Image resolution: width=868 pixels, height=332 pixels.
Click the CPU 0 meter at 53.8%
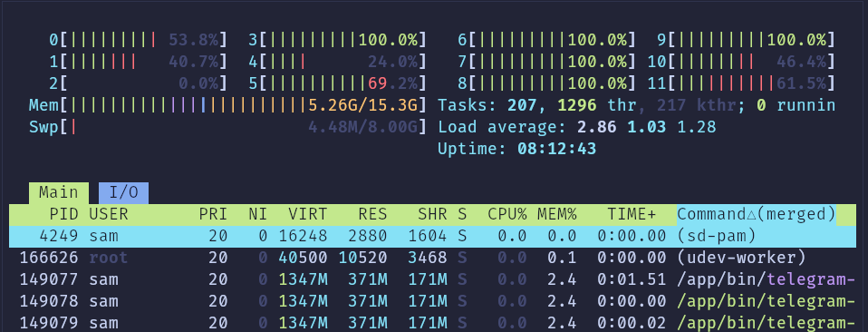click(x=139, y=40)
